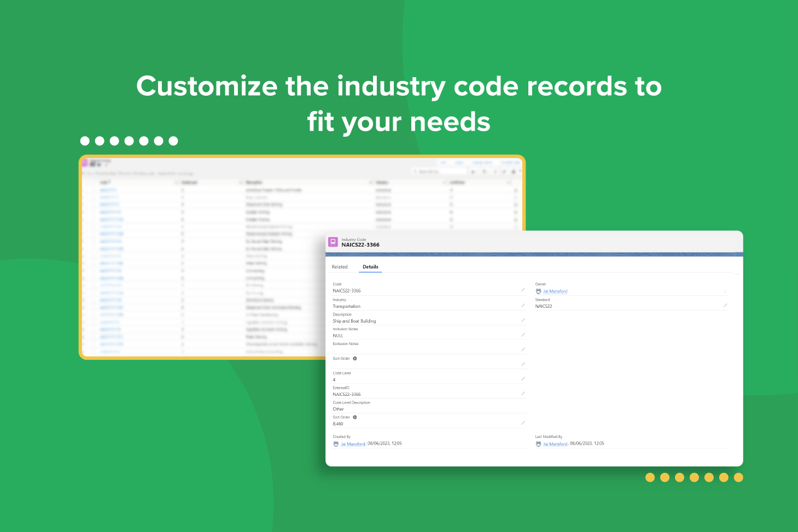Change owner icon in Owner field
The image size is (798, 532).
[x=725, y=291]
